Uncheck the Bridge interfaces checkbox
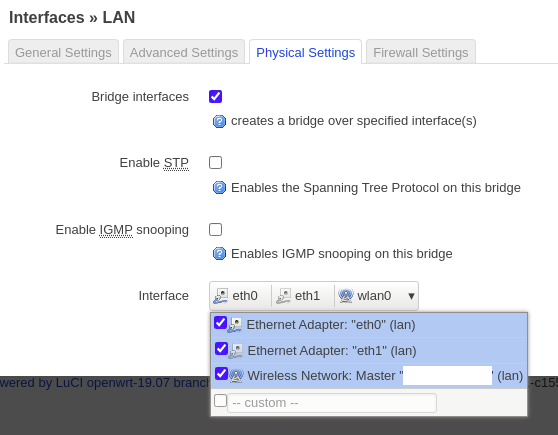Viewport: 558px width, 435px height. pyautogui.click(x=215, y=96)
